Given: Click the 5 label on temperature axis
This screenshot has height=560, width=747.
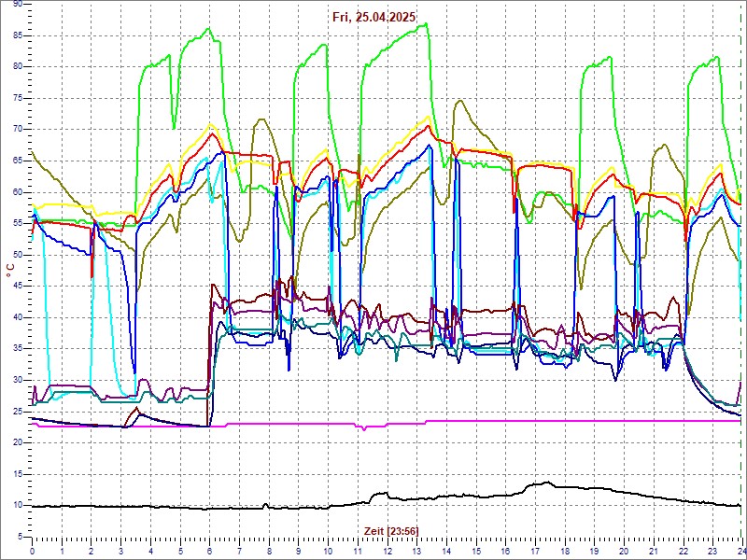Looking at the screenshot, I should [21, 536].
